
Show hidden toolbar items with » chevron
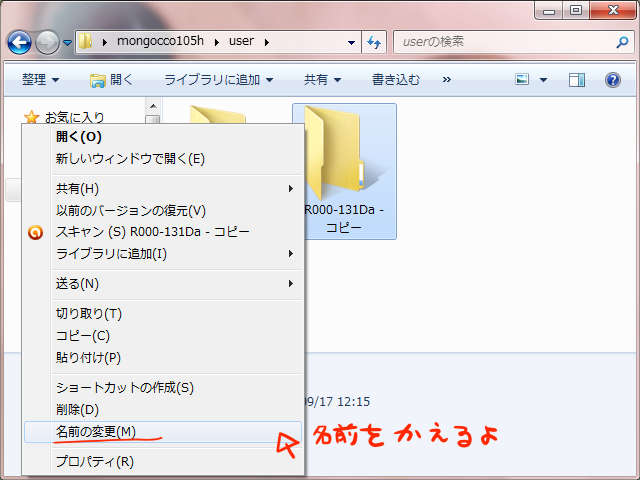[x=446, y=80]
